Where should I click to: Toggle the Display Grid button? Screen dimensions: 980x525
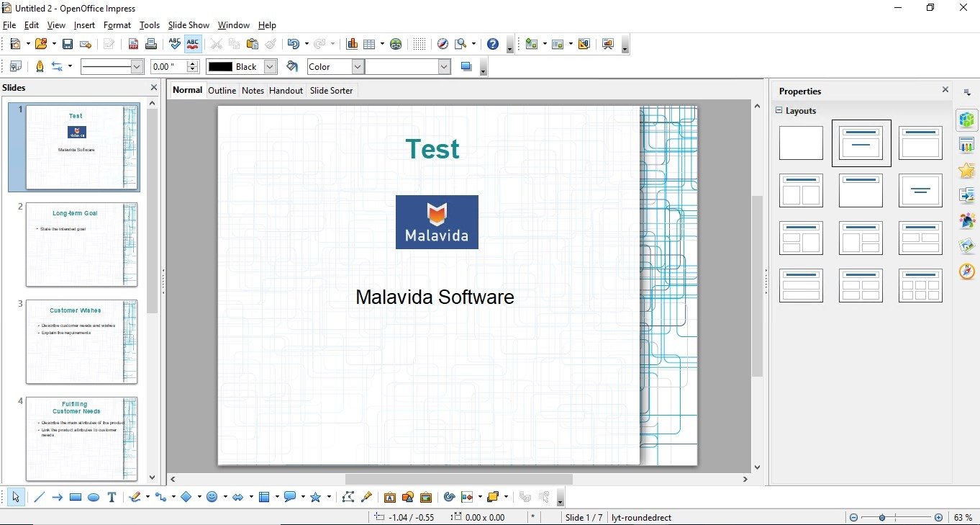click(x=419, y=44)
